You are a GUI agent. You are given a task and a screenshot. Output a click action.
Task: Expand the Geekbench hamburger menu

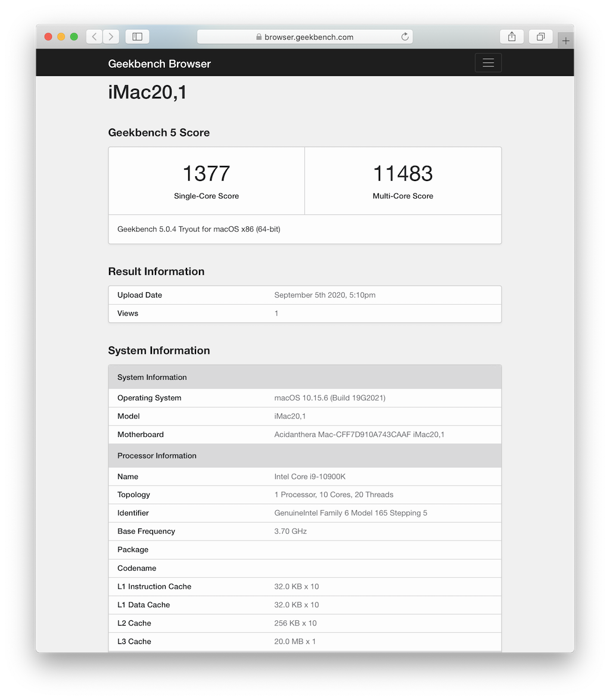(x=488, y=63)
